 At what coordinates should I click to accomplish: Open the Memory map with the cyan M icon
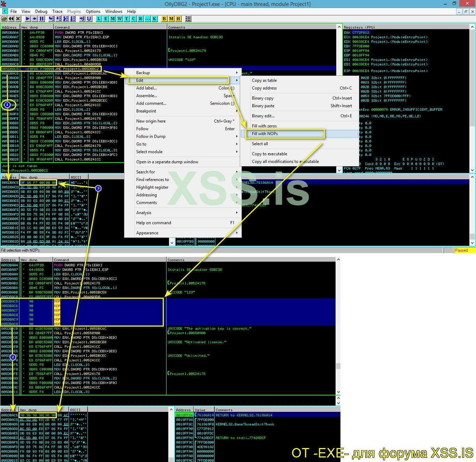(x=113, y=19)
